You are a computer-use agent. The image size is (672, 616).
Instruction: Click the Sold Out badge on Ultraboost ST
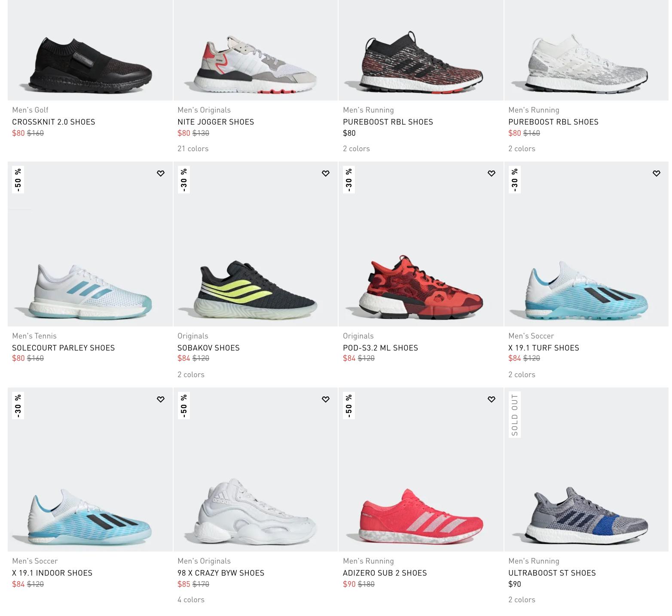(514, 415)
